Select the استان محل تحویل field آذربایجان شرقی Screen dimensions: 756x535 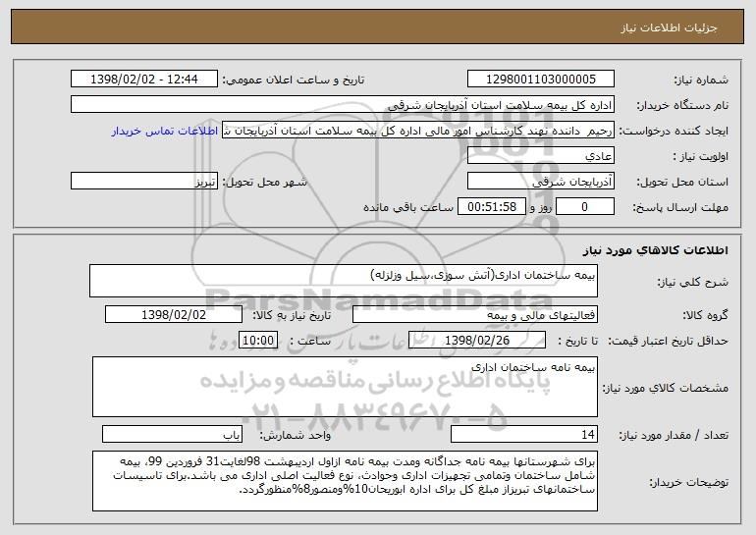(x=540, y=182)
